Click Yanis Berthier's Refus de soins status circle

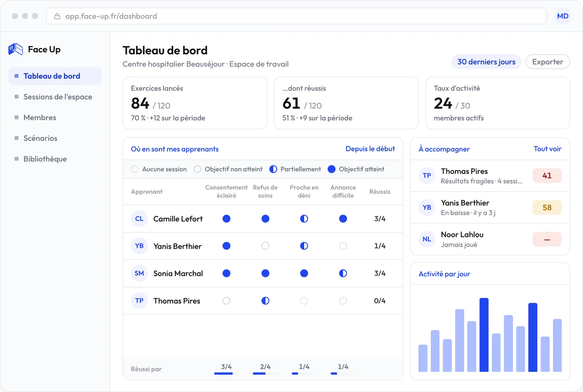tap(265, 246)
